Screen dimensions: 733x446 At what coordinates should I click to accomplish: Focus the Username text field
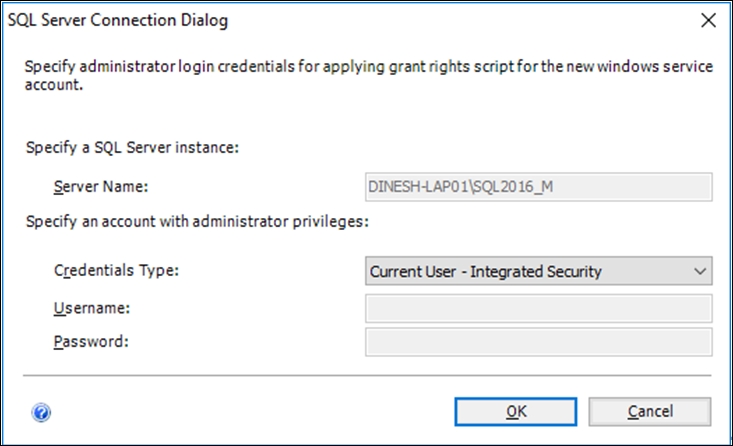[539, 309]
